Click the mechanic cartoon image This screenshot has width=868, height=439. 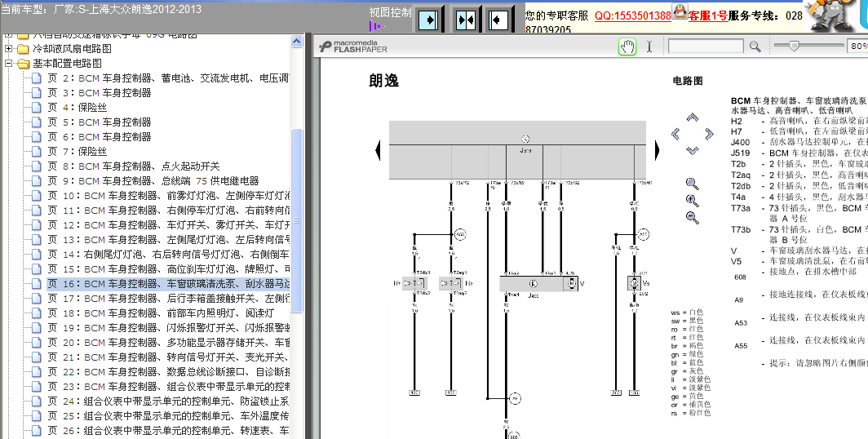[830, 15]
